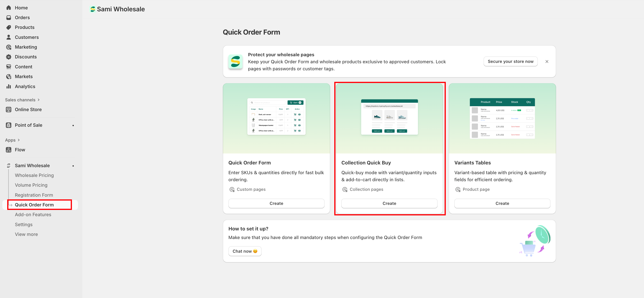Click the Online Store storefront icon

tap(9, 109)
